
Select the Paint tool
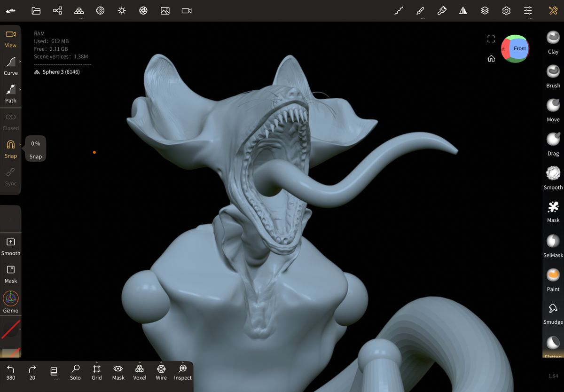(x=553, y=280)
